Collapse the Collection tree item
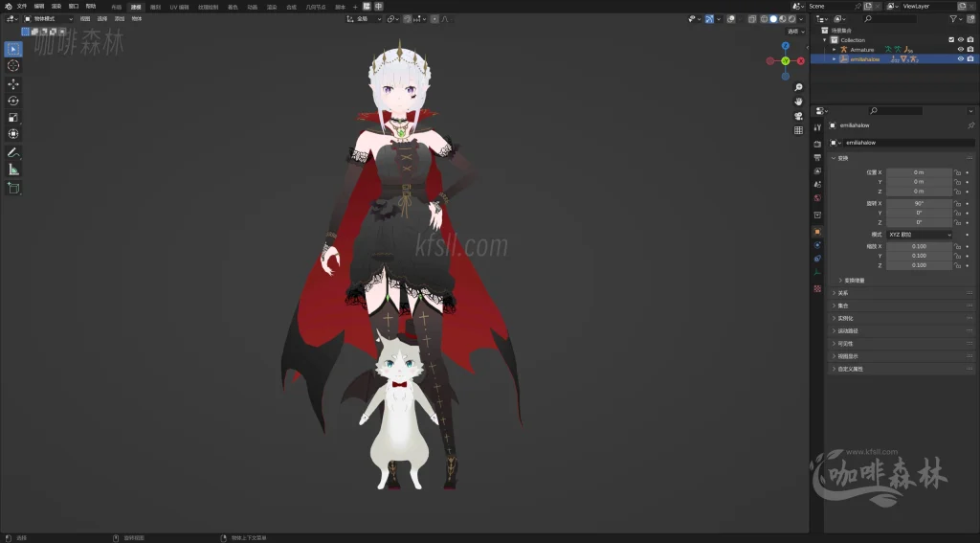 [825, 40]
